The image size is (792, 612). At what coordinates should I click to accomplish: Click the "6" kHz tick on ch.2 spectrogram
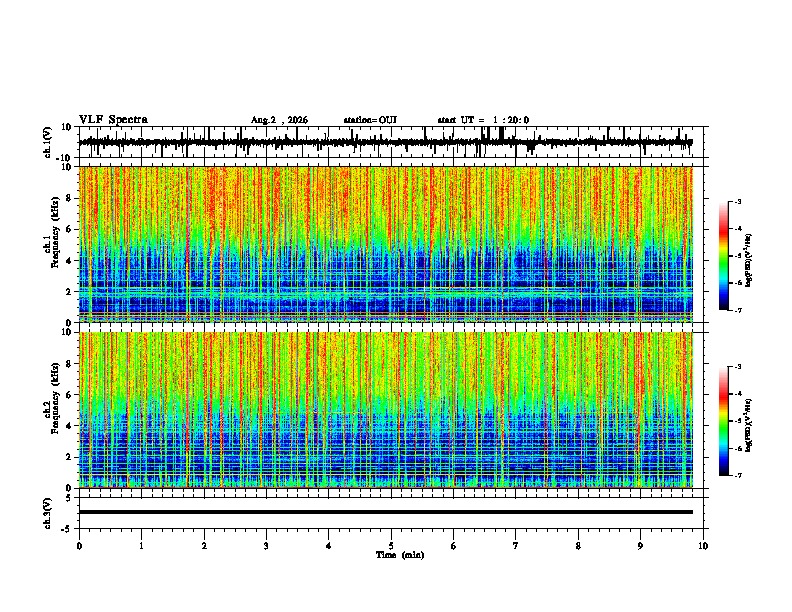(x=70, y=395)
